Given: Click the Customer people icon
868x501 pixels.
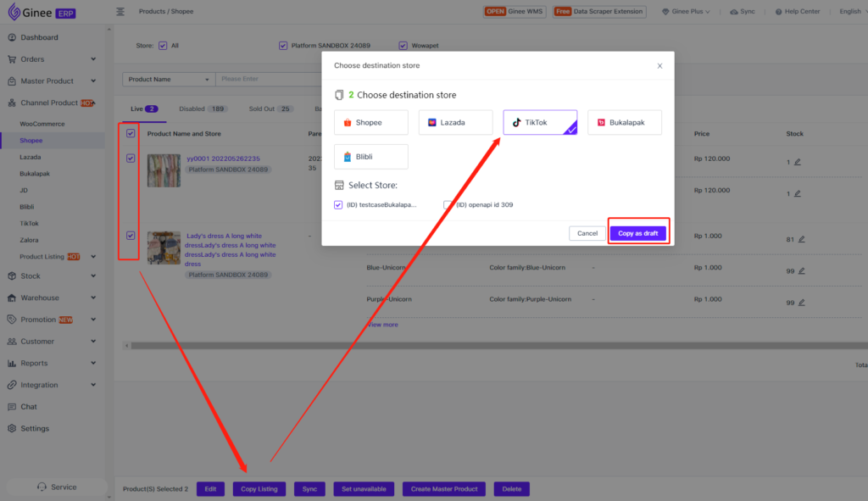Looking at the screenshot, I should click(x=12, y=342).
